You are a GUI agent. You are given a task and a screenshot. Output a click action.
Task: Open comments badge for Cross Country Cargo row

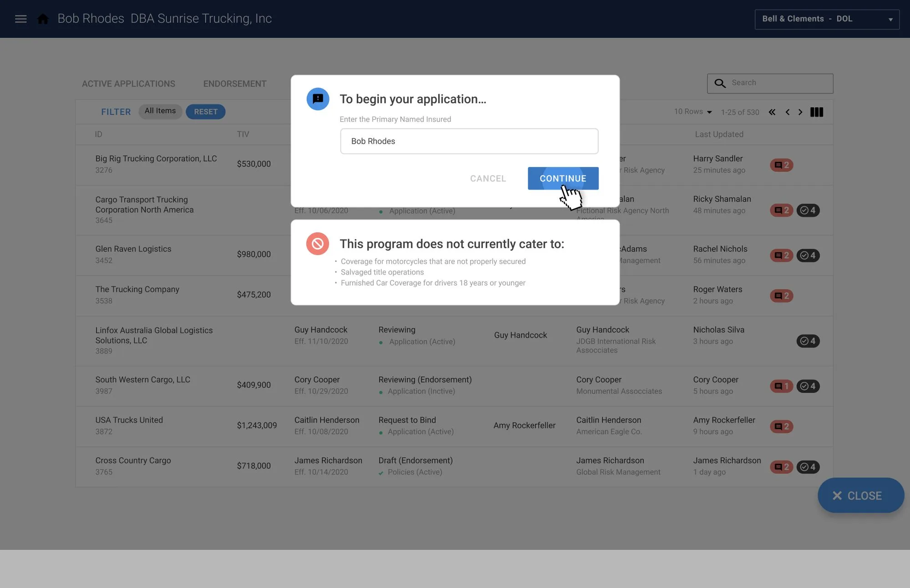tap(781, 467)
